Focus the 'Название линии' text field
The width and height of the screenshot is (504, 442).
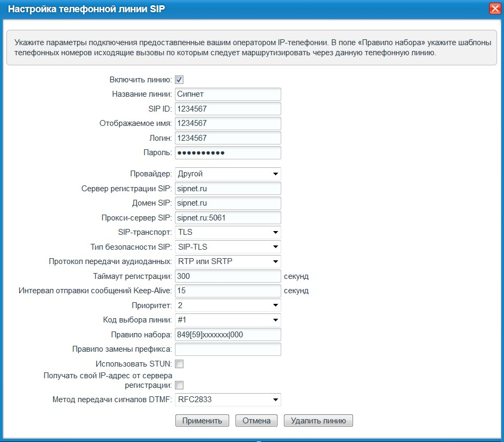click(227, 95)
